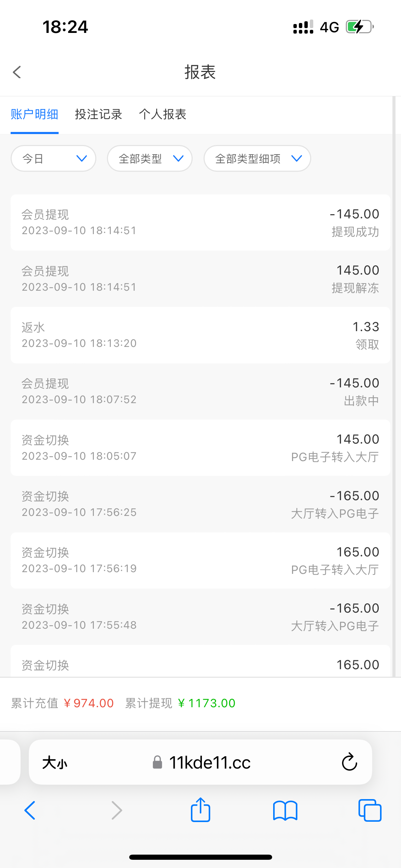Switch to the 个人报表 tab
Viewport: 401px width, 868px height.
point(162,114)
